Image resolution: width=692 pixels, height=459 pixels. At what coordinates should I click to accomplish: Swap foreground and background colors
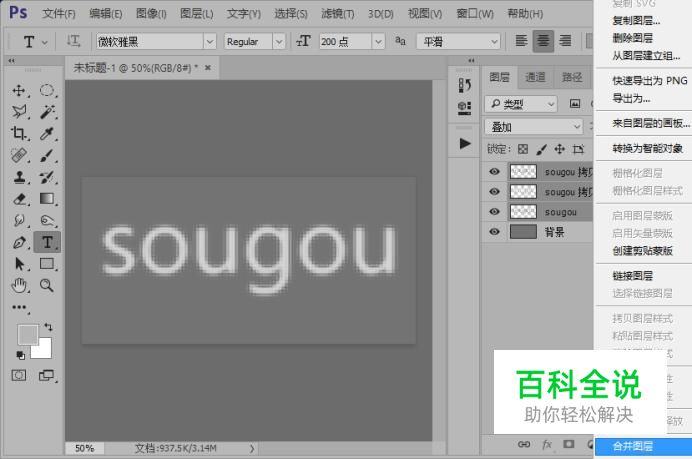[48, 327]
